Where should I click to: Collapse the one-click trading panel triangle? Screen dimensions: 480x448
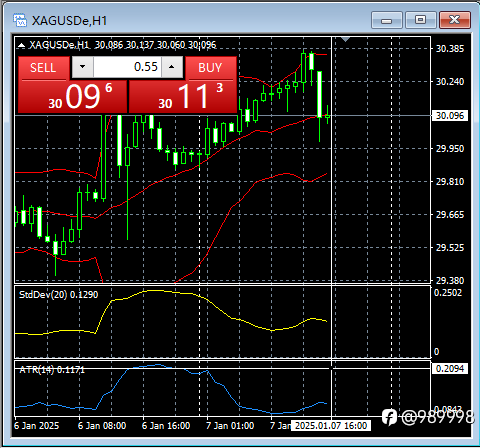(21, 45)
